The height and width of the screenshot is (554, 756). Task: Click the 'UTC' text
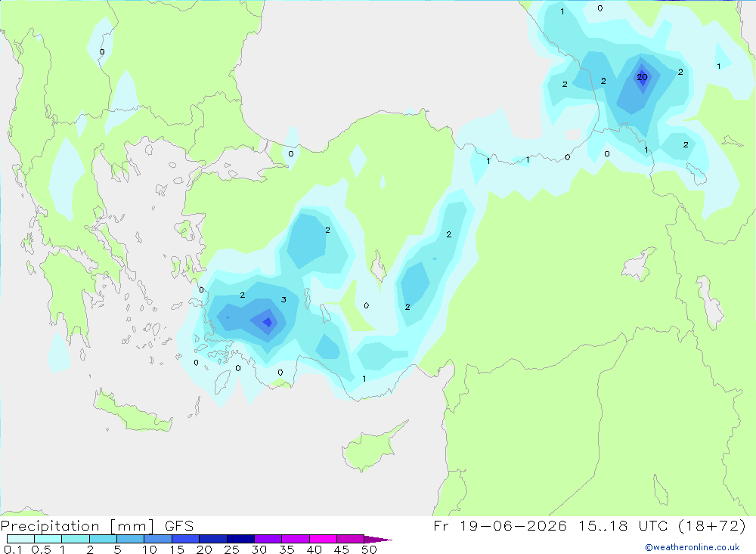[655, 525]
